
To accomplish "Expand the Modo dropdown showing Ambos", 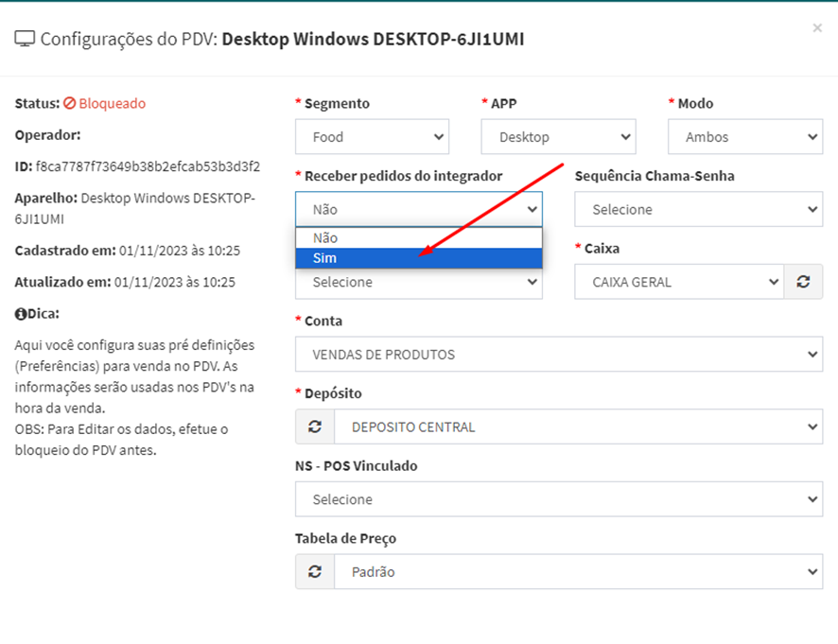I will (x=744, y=137).
